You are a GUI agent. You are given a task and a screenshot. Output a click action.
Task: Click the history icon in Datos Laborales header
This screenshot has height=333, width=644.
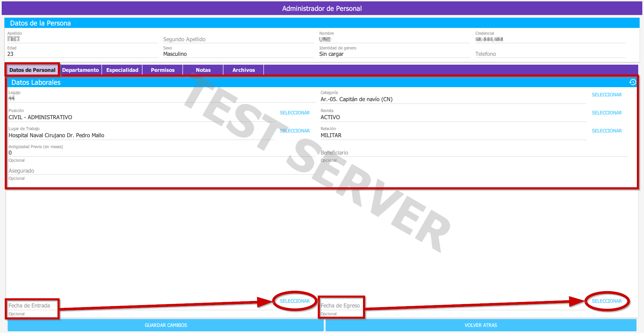(x=632, y=82)
